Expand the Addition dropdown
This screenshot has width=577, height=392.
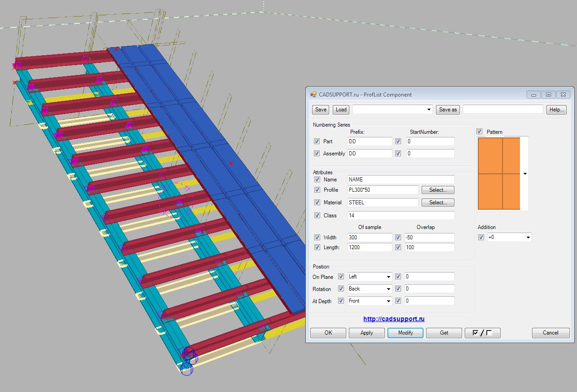click(528, 238)
